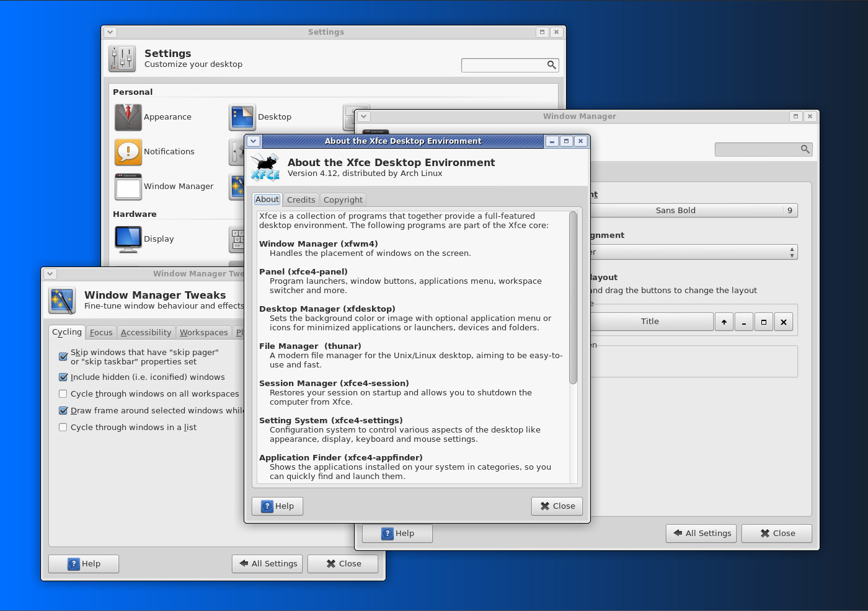Open Appearance settings icon
The image size is (868, 611).
[x=128, y=117]
